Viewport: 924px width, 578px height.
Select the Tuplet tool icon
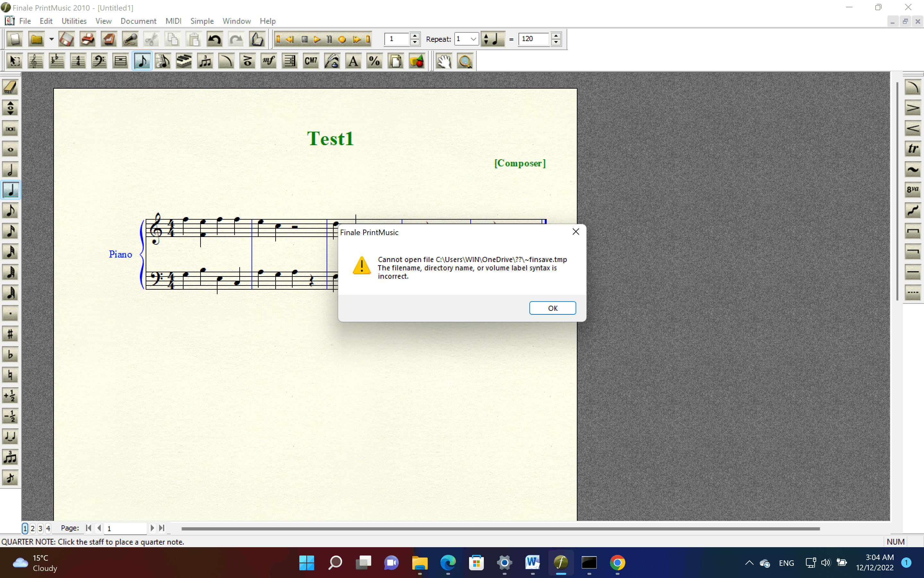click(x=205, y=61)
